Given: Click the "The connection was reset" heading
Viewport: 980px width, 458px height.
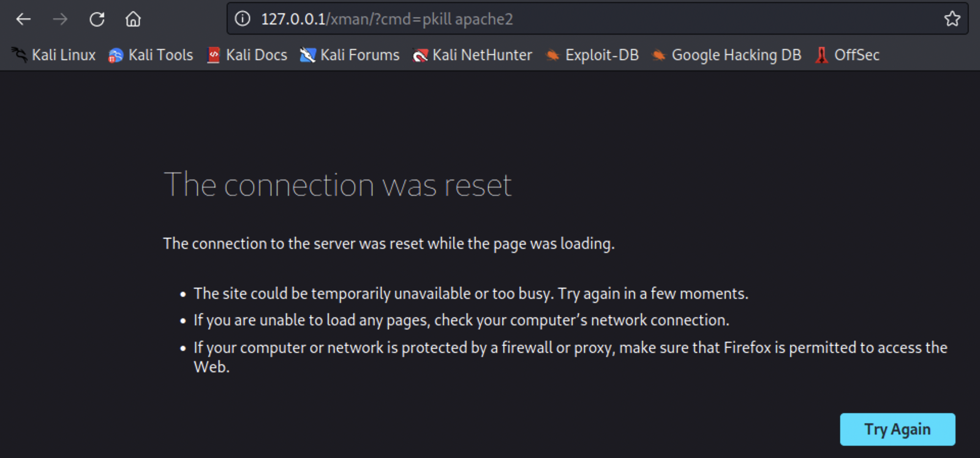Looking at the screenshot, I should (x=337, y=185).
